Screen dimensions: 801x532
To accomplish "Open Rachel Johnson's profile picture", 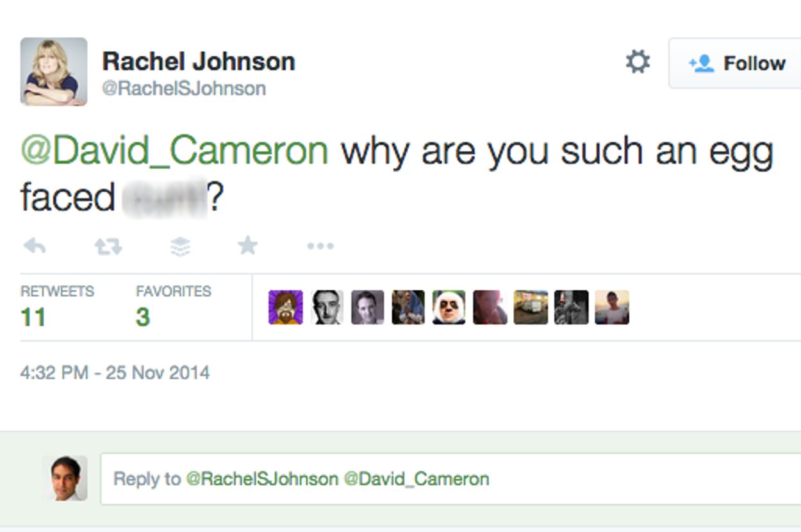I will 54,71.
